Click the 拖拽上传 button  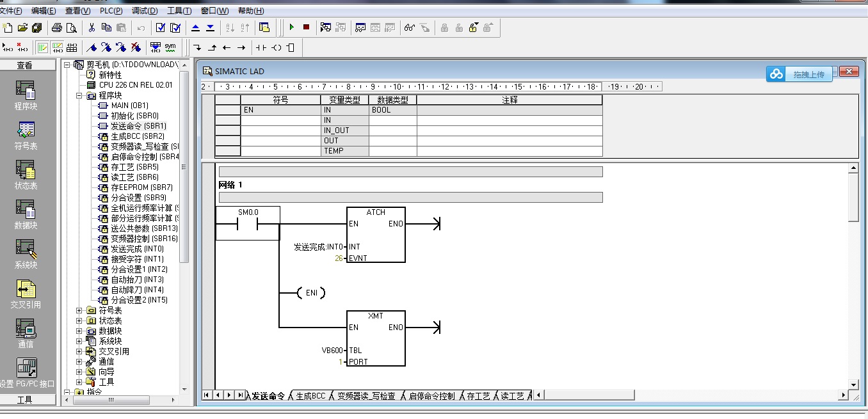(x=800, y=74)
